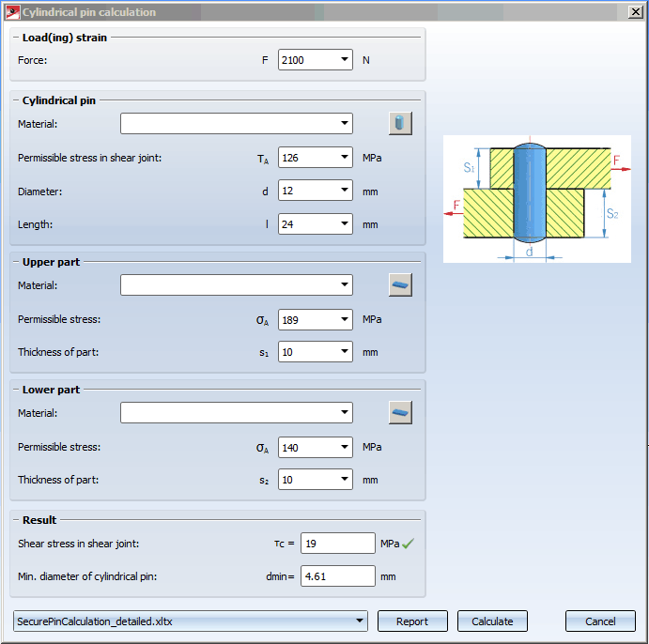
Task: Click lower part thickness s2 field
Action: (306, 480)
